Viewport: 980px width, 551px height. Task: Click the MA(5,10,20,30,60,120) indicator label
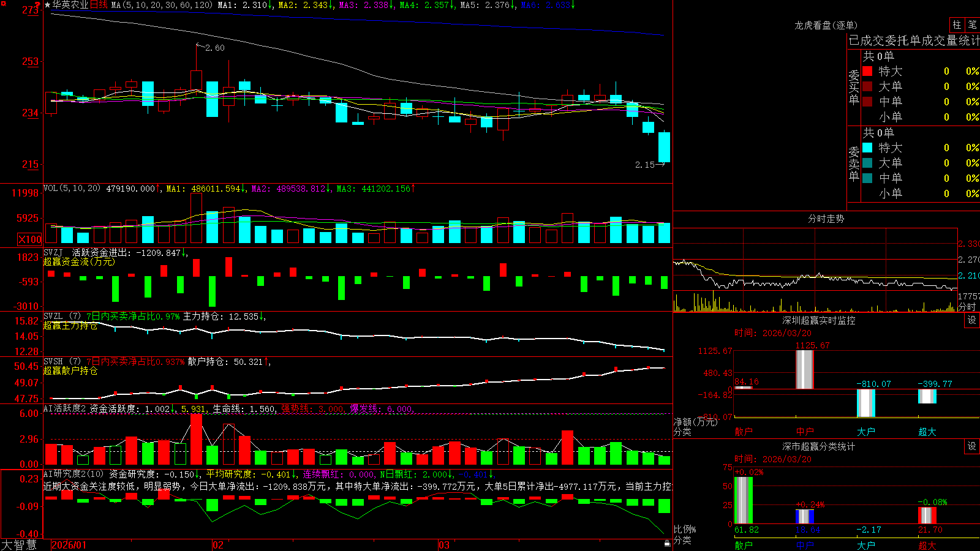162,5
